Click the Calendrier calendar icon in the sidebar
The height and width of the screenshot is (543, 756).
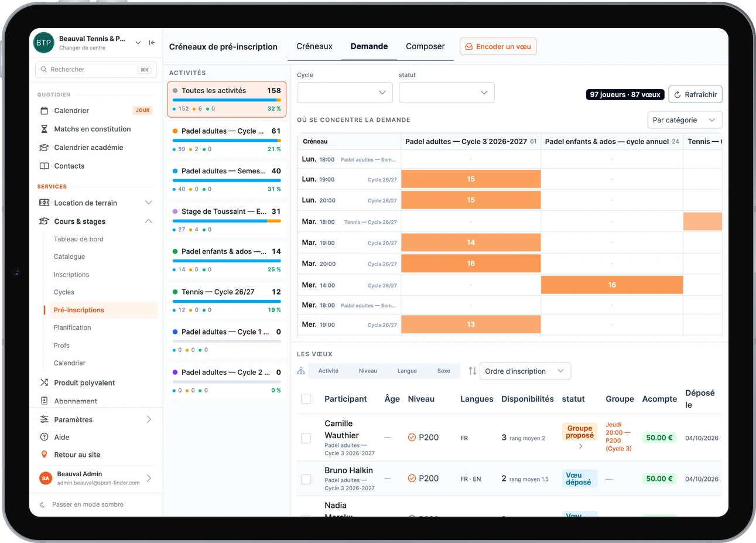[44, 111]
